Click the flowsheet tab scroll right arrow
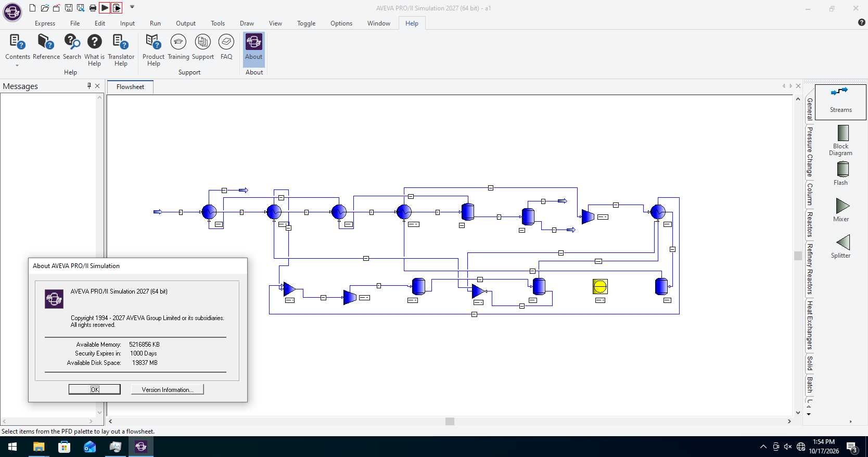This screenshot has width=868, height=457. point(790,86)
